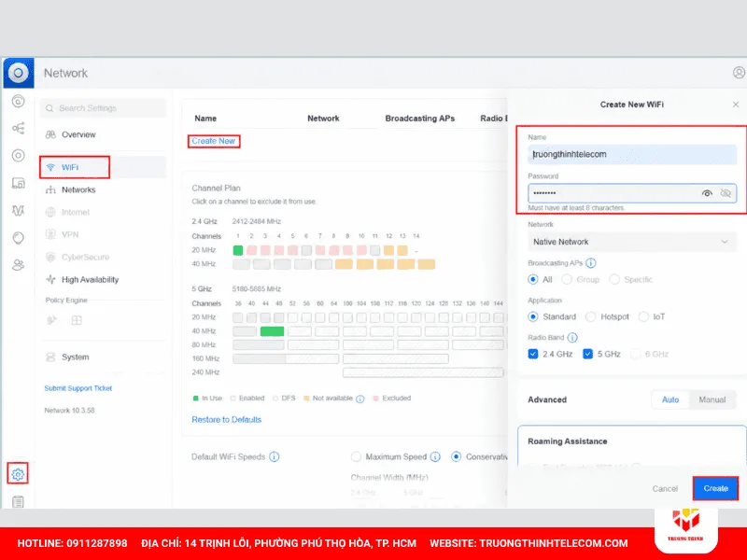Click the green 5 GHz 40 MHz channel block
747x560 pixels.
272,331
